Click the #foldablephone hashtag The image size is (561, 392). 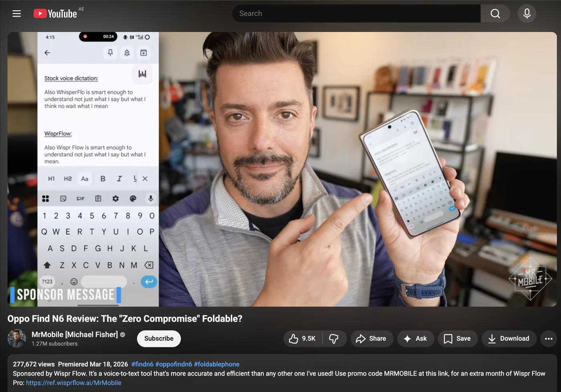coord(216,364)
